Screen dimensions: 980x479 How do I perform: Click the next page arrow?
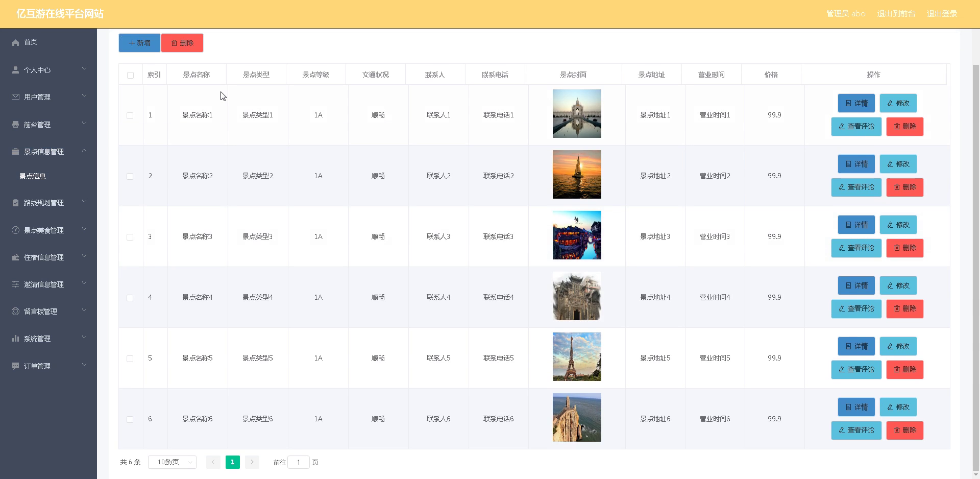(x=252, y=462)
